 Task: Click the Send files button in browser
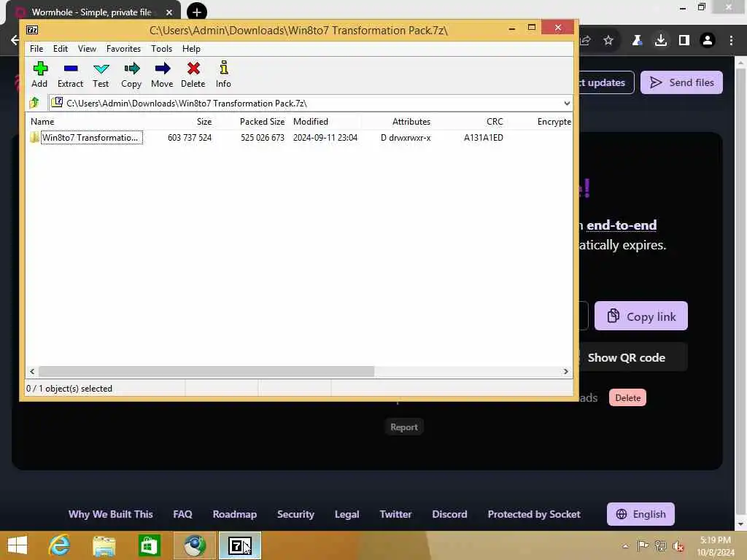pos(681,82)
